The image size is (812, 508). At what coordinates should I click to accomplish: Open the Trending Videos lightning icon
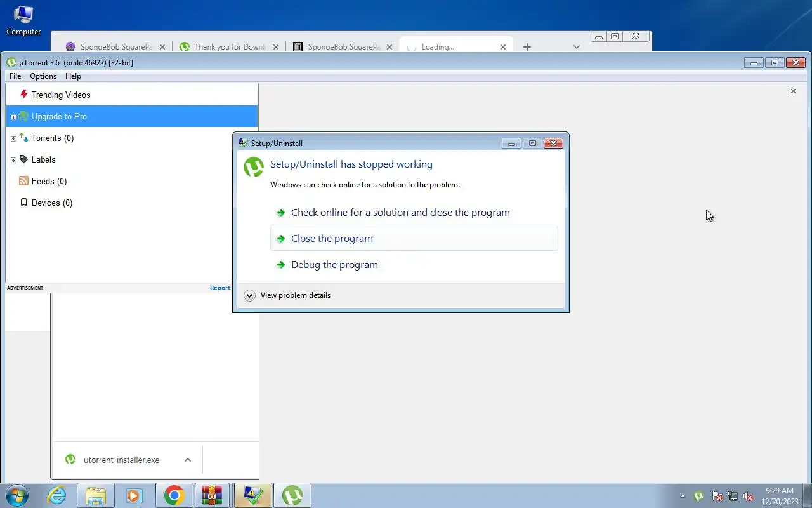click(24, 95)
